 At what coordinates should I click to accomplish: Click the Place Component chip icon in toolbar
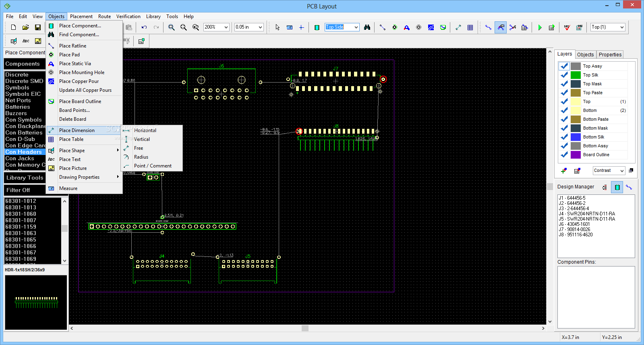pos(317,27)
